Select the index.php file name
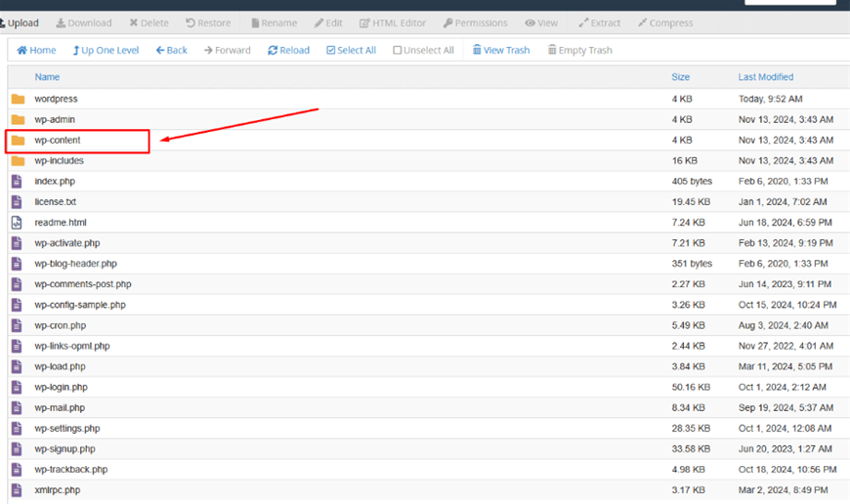 (55, 181)
